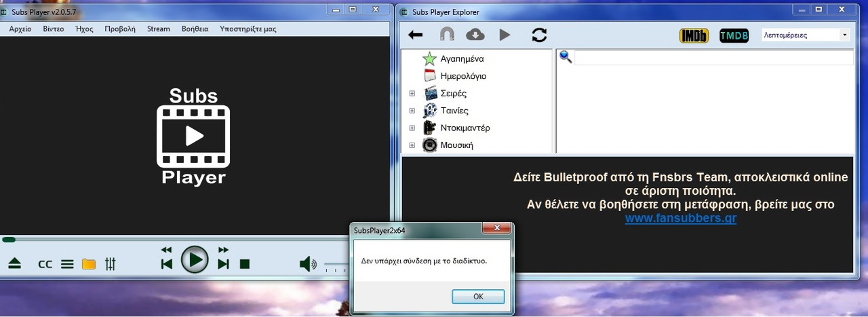Select Ντοκιμαντέρ in the tree

pos(465,128)
